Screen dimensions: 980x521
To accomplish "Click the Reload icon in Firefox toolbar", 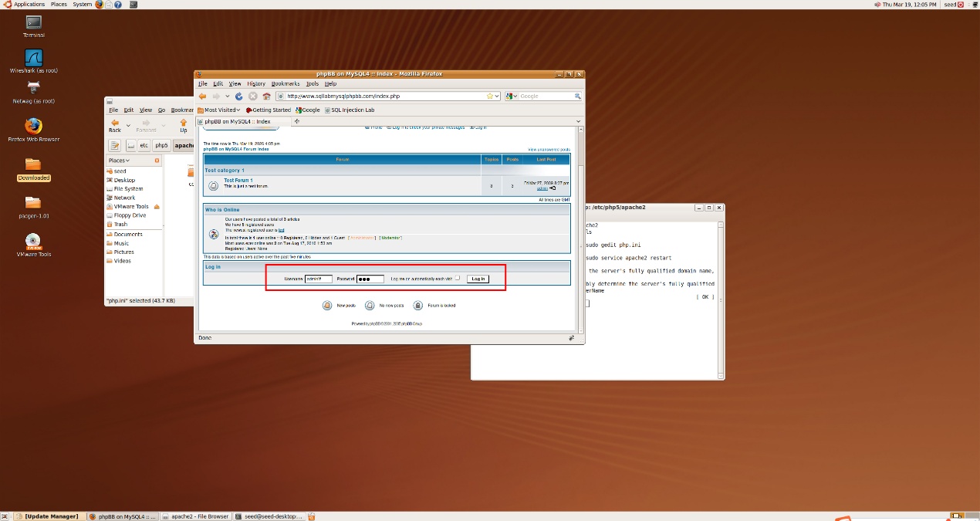I will (x=239, y=96).
